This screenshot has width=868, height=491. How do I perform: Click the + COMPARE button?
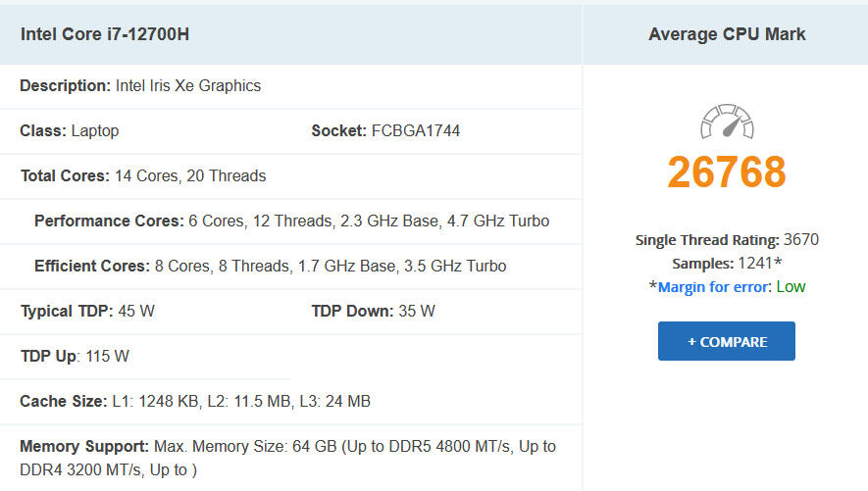click(x=727, y=341)
